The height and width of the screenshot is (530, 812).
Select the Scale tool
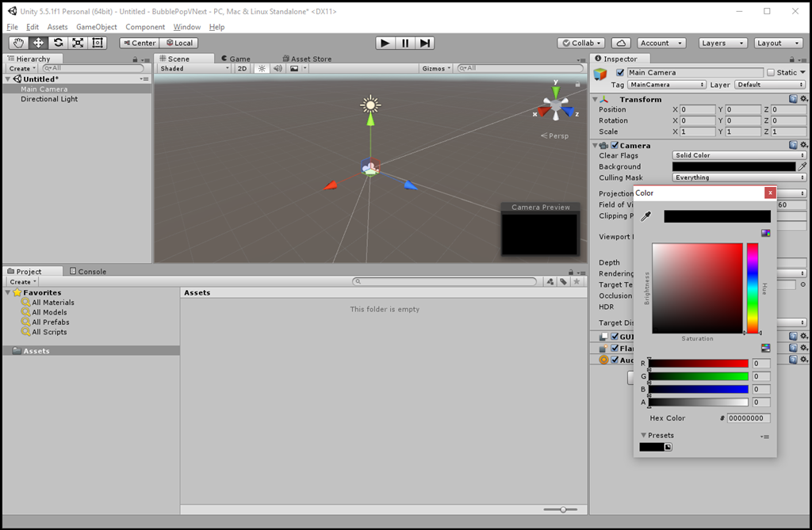click(78, 43)
